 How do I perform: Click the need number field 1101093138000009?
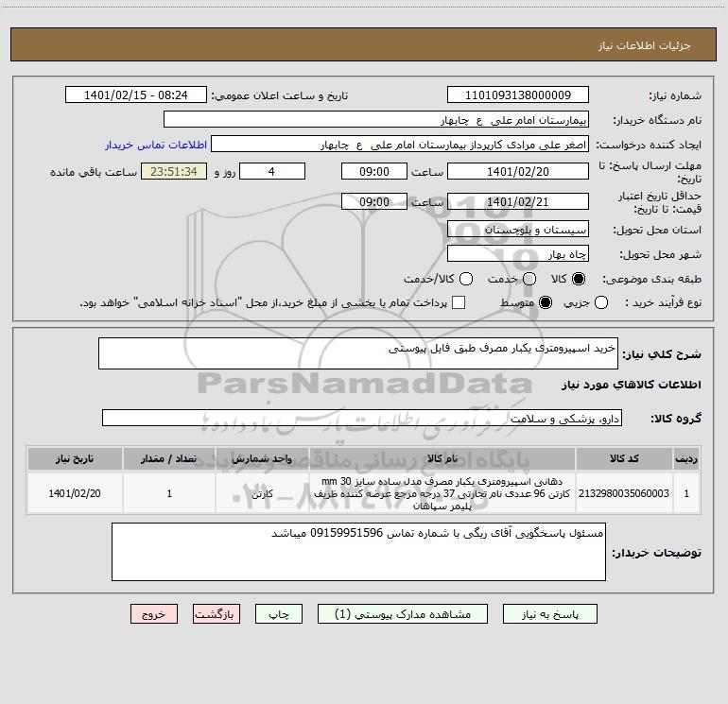518,94
